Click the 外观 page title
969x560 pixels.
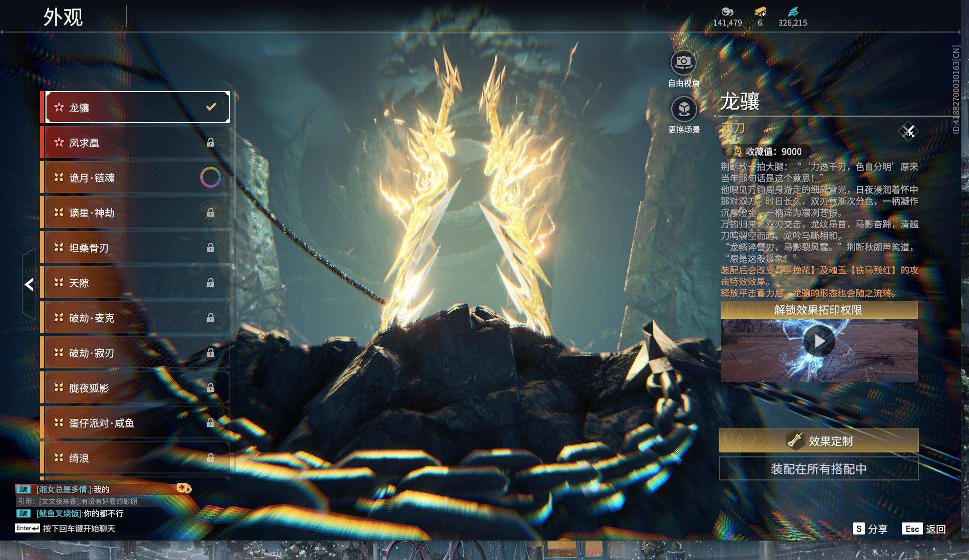[63, 17]
